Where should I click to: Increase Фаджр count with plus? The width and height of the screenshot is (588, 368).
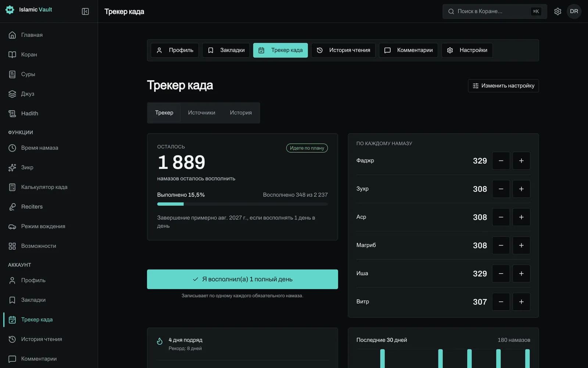521,161
